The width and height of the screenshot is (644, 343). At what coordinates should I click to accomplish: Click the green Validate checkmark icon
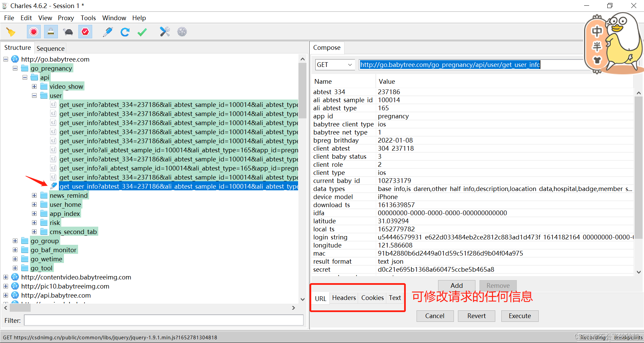pyautogui.click(x=142, y=32)
